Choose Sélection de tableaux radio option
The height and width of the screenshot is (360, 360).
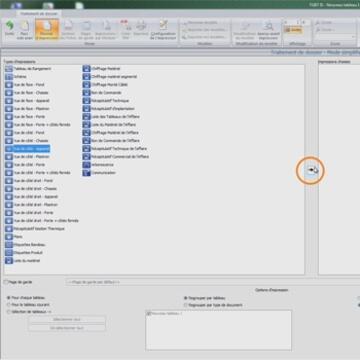pyautogui.click(x=9, y=312)
